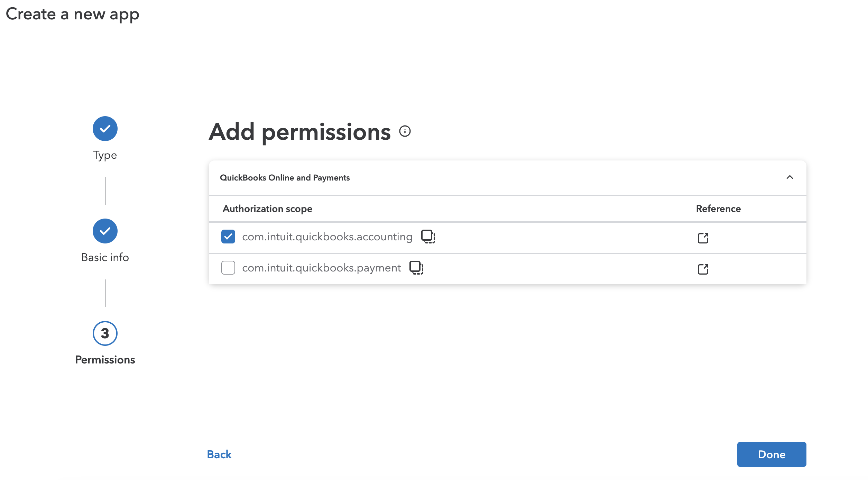Click the step 3 Permissions circle

point(105,333)
